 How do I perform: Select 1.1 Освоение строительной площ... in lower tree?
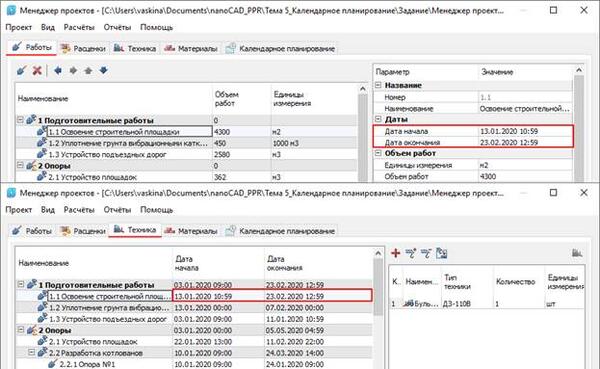(x=109, y=296)
